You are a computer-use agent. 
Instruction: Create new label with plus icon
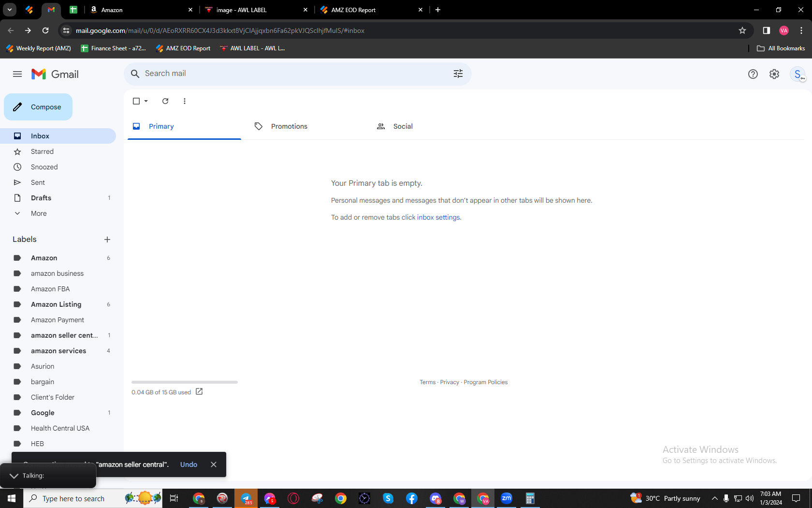tap(107, 239)
